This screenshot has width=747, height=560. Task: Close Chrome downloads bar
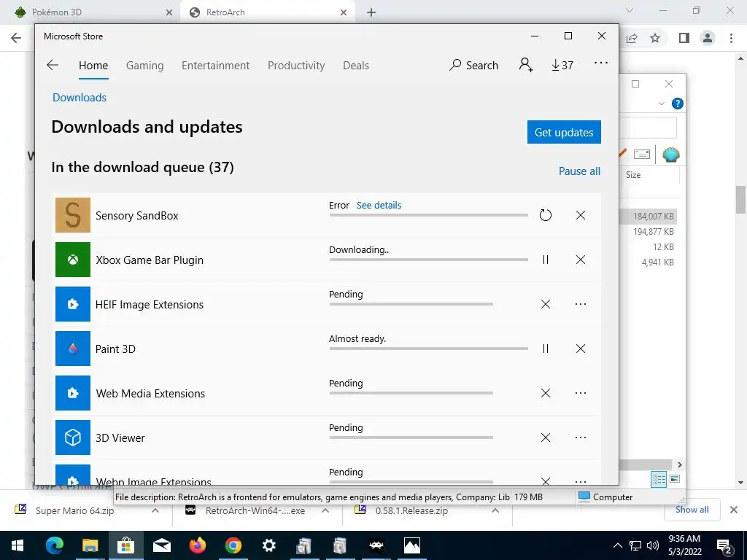(734, 510)
